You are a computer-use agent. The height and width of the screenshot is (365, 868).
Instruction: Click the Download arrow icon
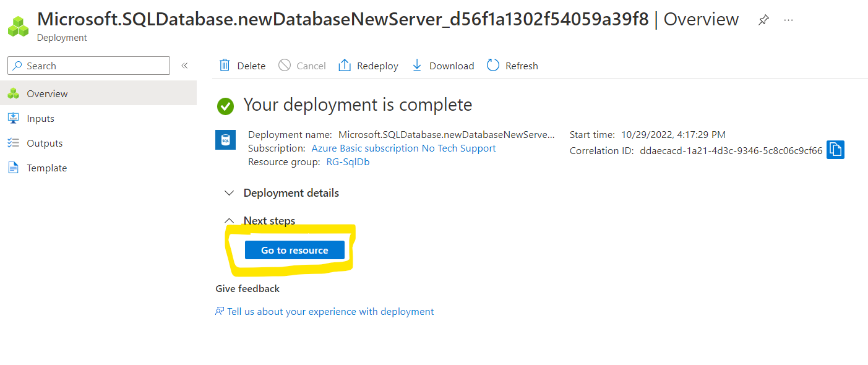coord(417,66)
